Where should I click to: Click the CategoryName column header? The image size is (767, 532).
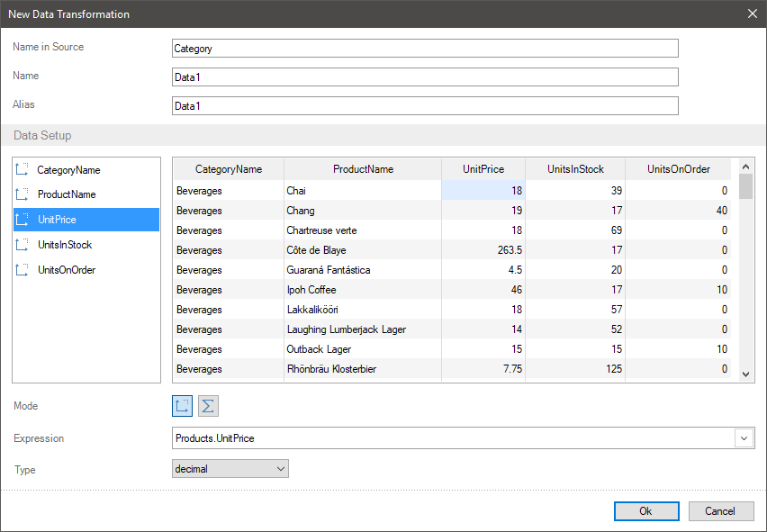pyautogui.click(x=229, y=169)
